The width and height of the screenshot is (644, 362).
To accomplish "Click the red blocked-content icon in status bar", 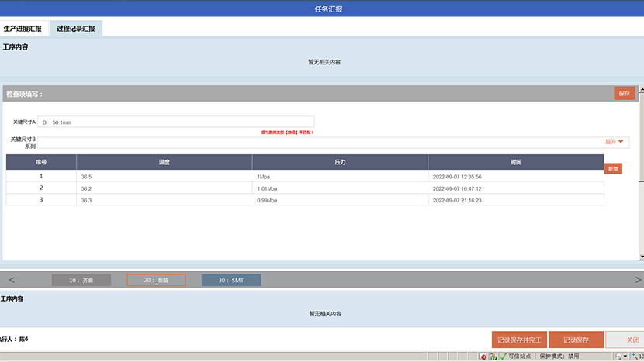I will point(483,357).
